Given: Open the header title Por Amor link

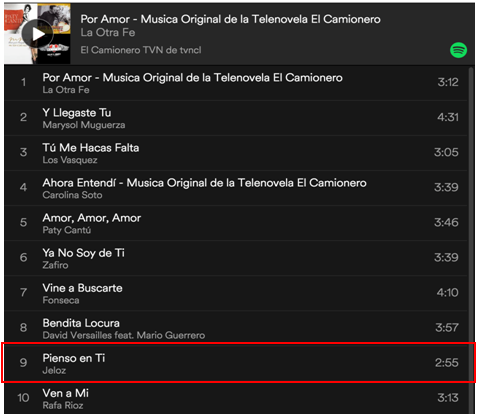Looking at the screenshot, I should 230,19.
